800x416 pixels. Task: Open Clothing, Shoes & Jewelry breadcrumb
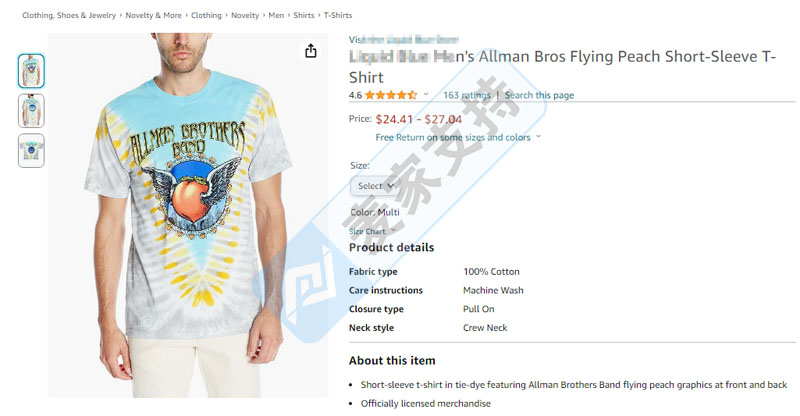(x=69, y=15)
